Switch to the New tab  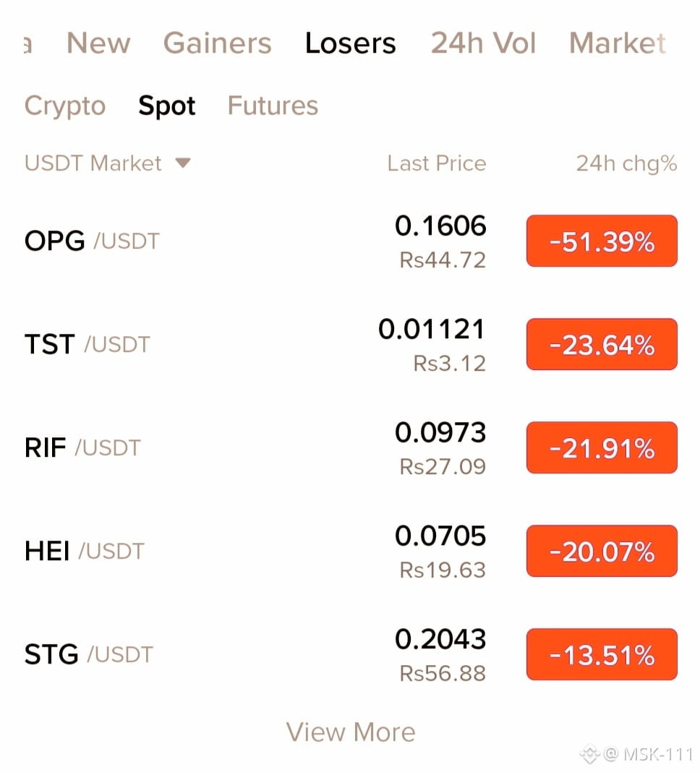click(98, 43)
